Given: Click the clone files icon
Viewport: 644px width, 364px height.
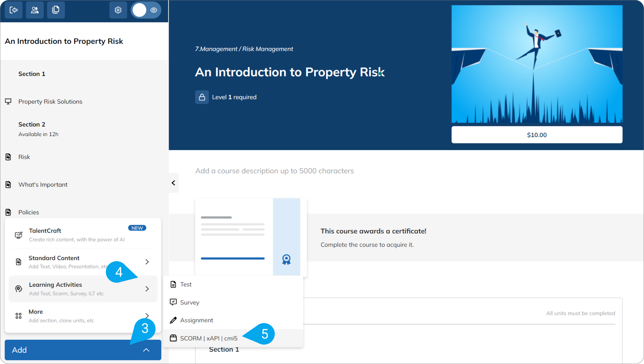Looking at the screenshot, I should [56, 10].
